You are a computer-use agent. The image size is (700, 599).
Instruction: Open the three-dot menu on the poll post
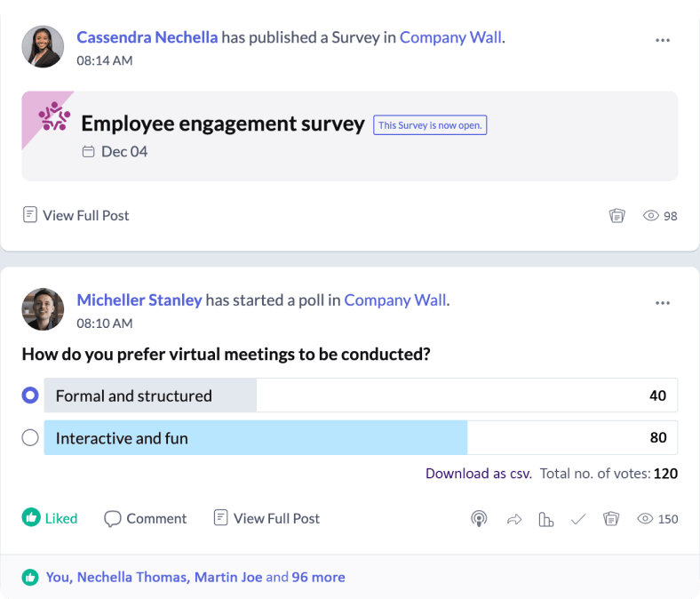663,303
